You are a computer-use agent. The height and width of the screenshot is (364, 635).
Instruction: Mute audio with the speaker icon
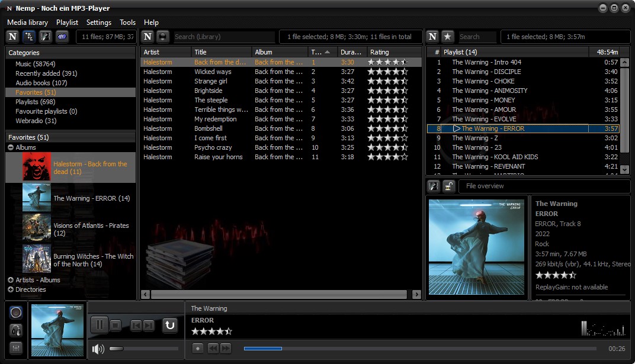98,349
